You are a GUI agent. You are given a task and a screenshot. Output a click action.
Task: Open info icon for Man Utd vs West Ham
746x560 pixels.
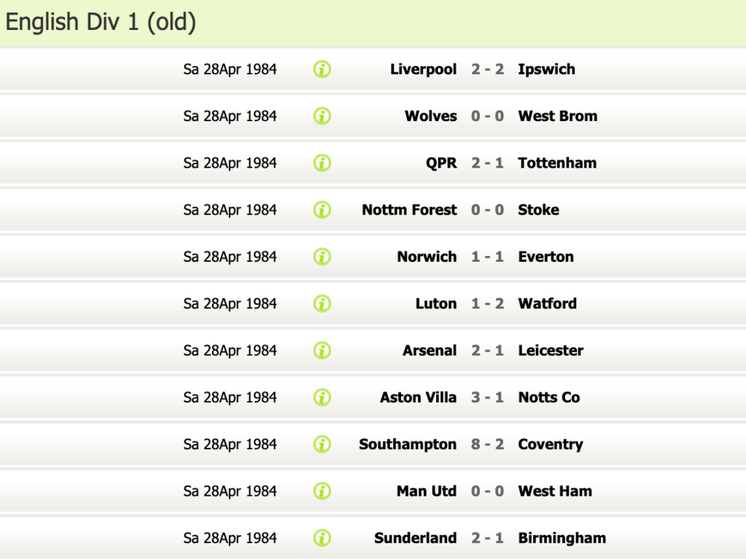point(322,491)
